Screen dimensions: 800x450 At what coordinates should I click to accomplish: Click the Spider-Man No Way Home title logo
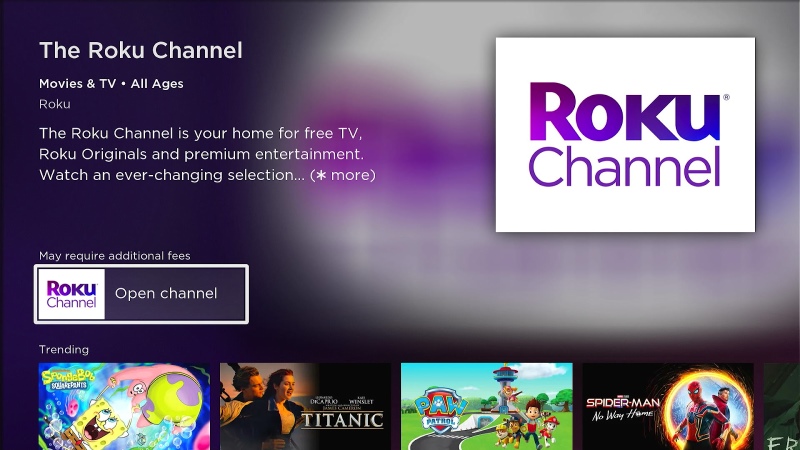[623, 409]
